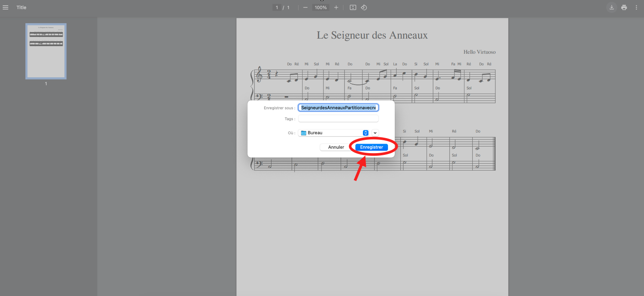Expand the save dialog with chevron button
Image resolution: width=644 pixels, height=296 pixels.
(x=375, y=133)
